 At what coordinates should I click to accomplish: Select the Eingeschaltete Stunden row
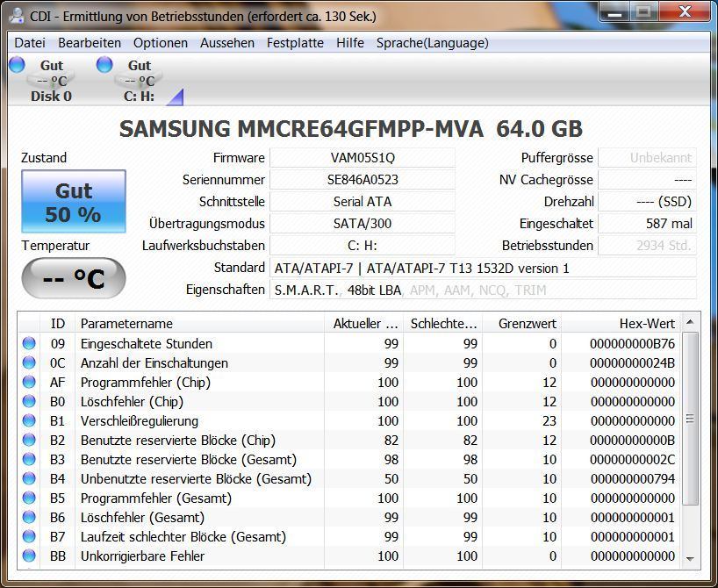[350, 343]
